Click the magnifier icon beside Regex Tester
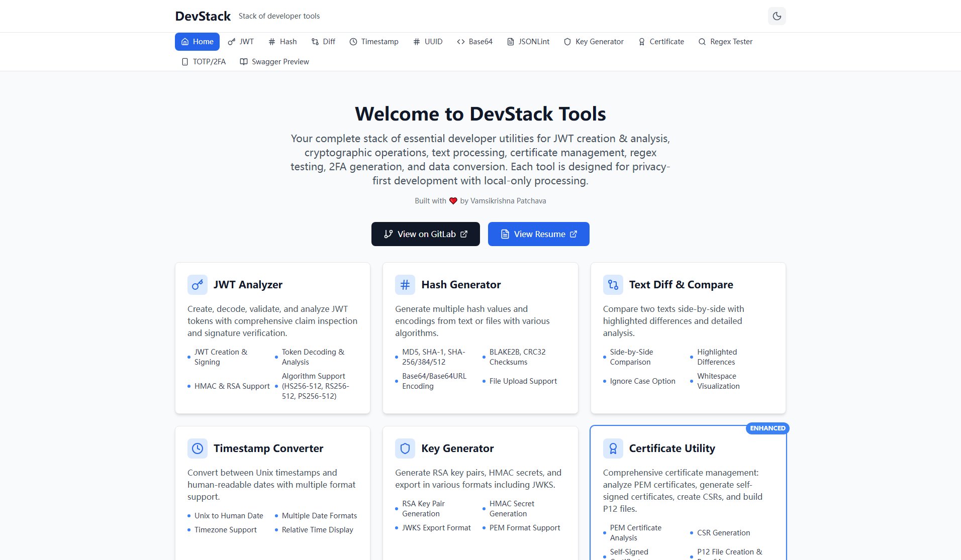Screen dimensions: 961x560 (702, 42)
